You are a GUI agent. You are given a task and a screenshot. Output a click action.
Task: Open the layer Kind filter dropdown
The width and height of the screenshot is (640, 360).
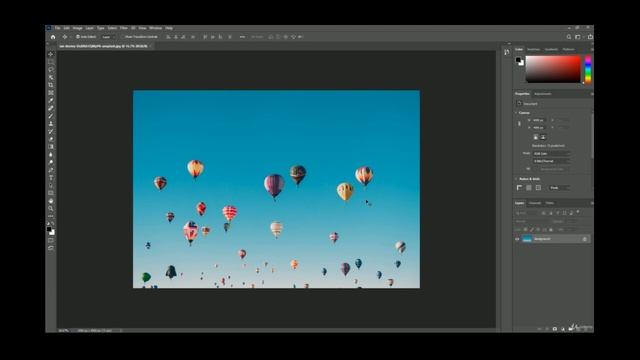527,213
